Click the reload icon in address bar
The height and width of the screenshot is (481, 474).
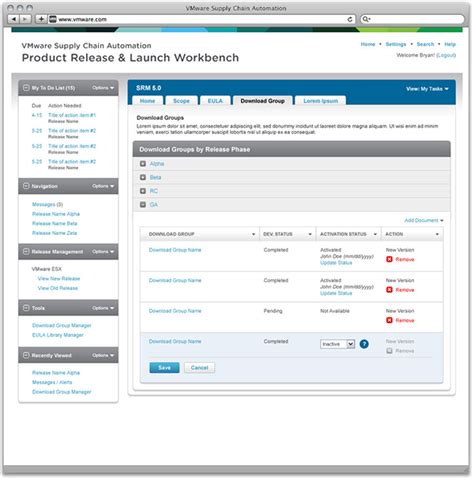[x=350, y=19]
